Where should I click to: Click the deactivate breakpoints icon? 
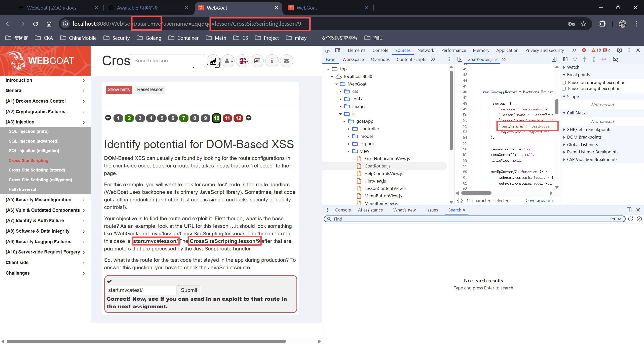[x=615, y=59]
